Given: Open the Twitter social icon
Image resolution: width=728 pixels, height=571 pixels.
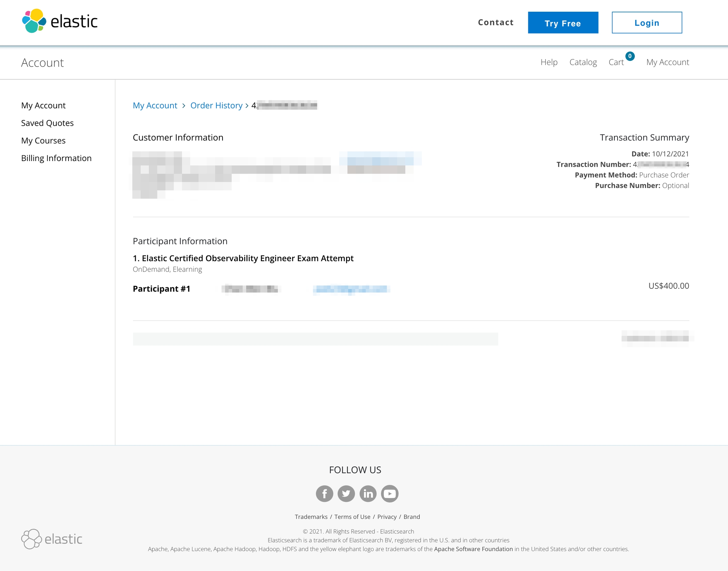Looking at the screenshot, I should (346, 493).
